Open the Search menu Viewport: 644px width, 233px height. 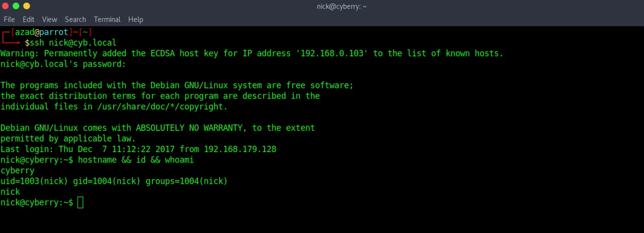(x=75, y=19)
